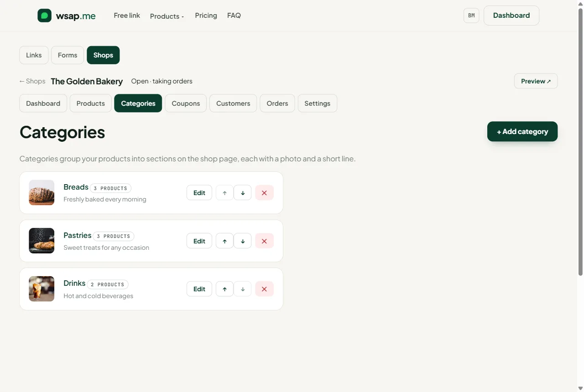
Task: Open the Pricing page
Action: tap(206, 15)
